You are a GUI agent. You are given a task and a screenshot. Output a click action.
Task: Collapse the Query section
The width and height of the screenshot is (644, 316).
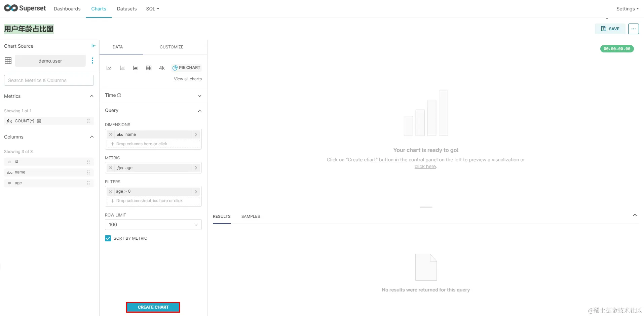click(200, 111)
